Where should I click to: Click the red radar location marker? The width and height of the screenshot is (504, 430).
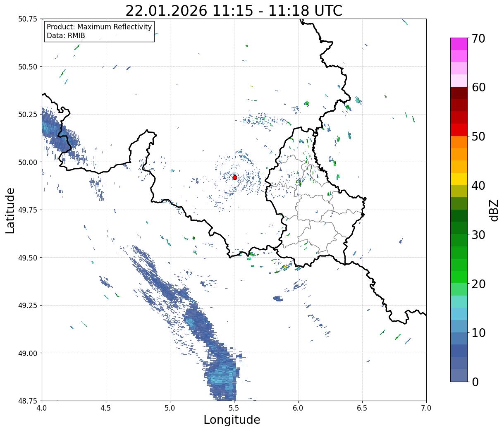(235, 177)
